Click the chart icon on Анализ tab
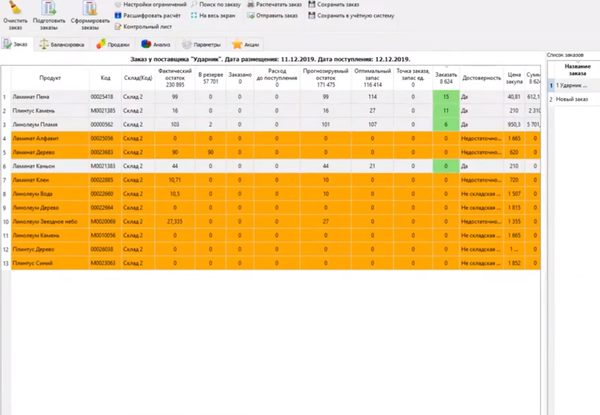This screenshot has height=415, width=600. coord(146,44)
